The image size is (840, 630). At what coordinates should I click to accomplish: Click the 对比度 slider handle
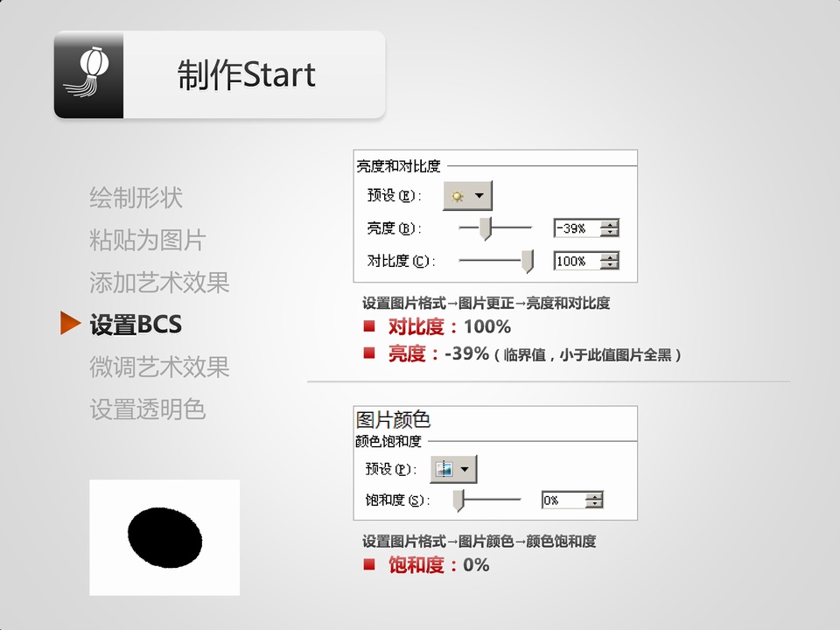click(x=527, y=260)
